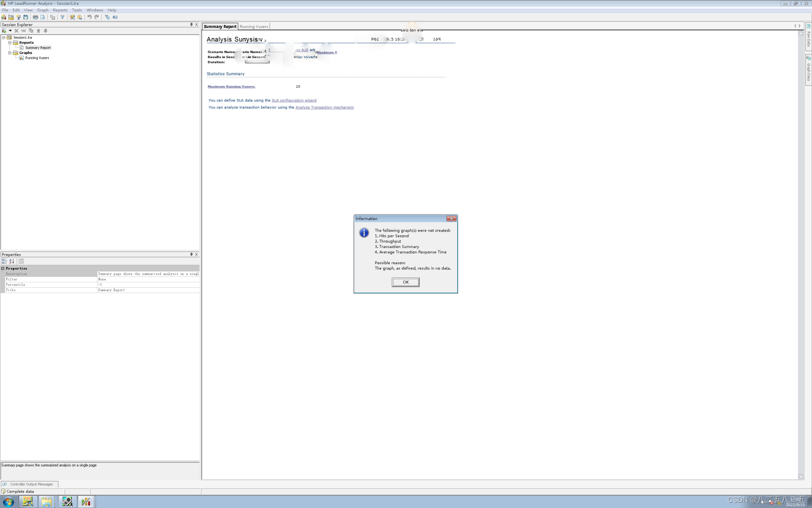
Task: Click the Open session folder icon
Action: 11,17
